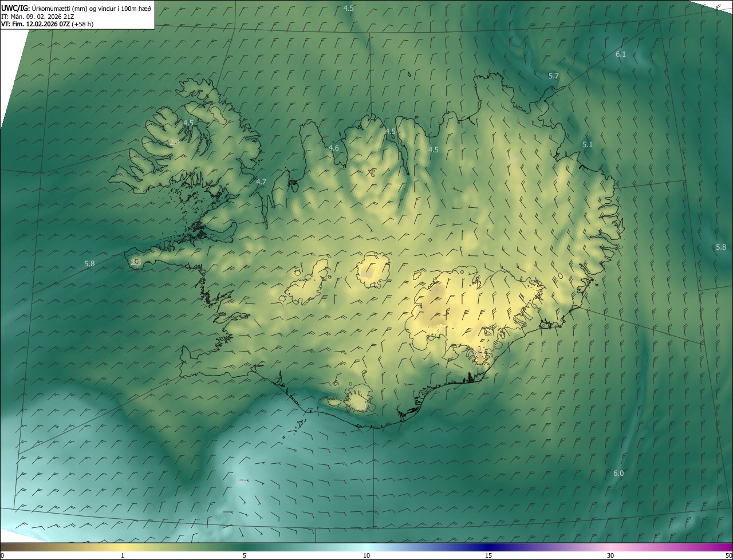Click the 6.0 value label on the map

pyautogui.click(x=618, y=474)
